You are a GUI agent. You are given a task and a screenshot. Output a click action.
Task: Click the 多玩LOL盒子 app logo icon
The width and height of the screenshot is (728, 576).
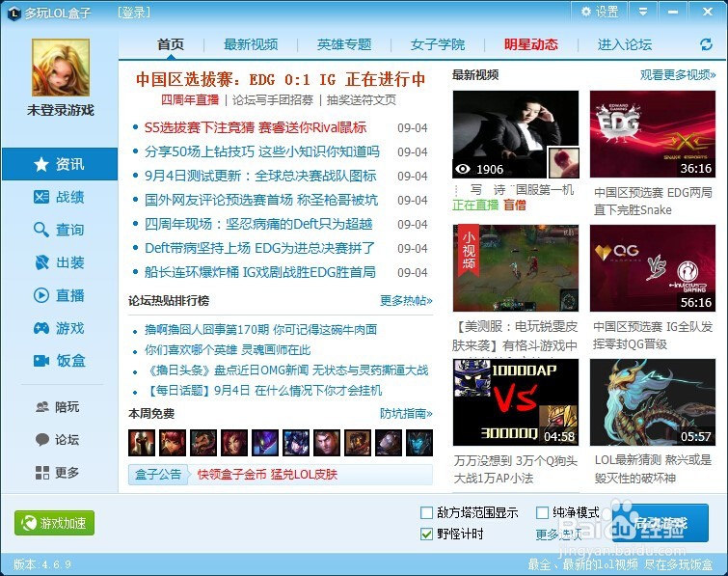click(x=14, y=13)
